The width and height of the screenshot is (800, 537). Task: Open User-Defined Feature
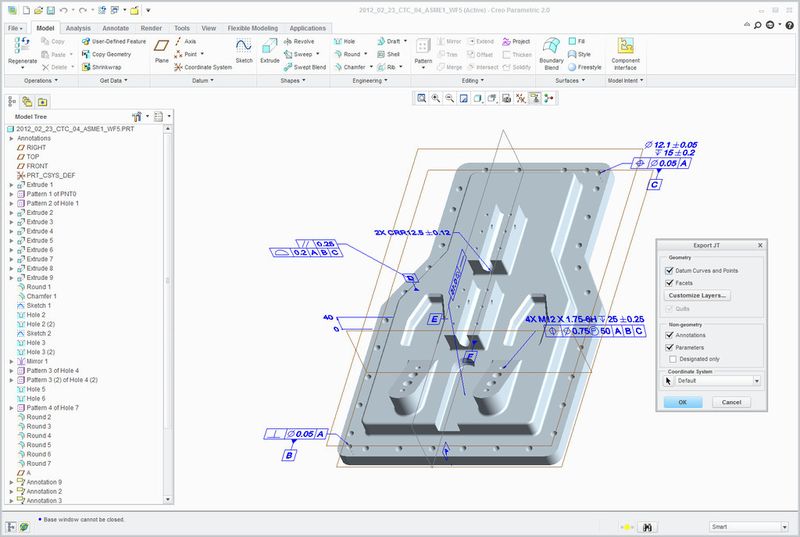(114, 41)
